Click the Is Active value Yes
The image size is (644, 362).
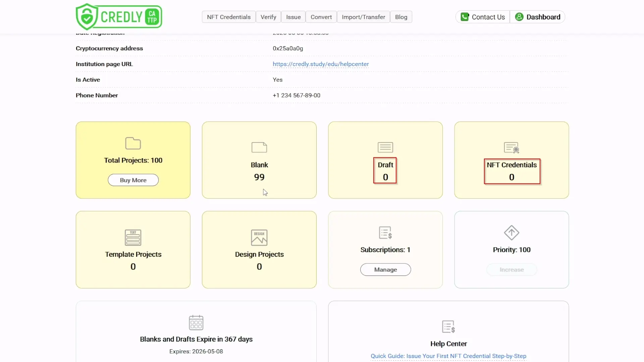[x=277, y=80]
